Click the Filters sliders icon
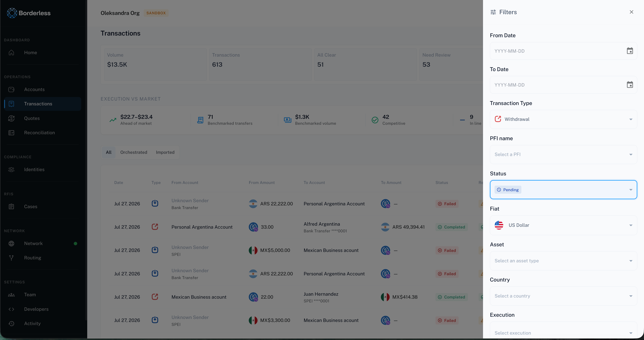Screen dimensions: 644x340 (x=493, y=12)
